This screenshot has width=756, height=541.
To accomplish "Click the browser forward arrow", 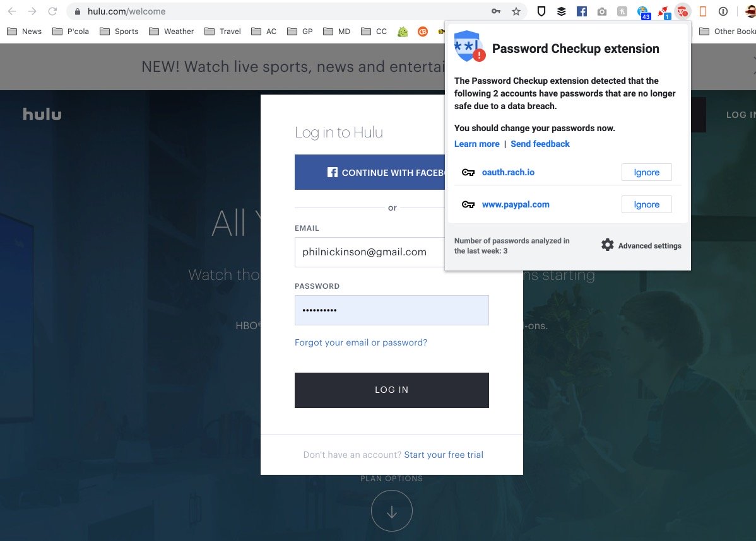I will 32,11.
